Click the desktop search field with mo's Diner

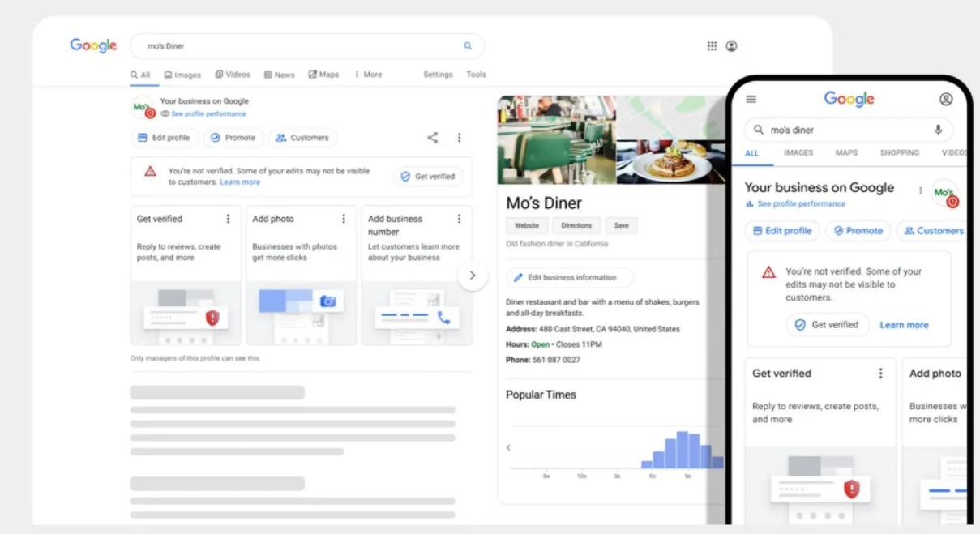point(307,46)
